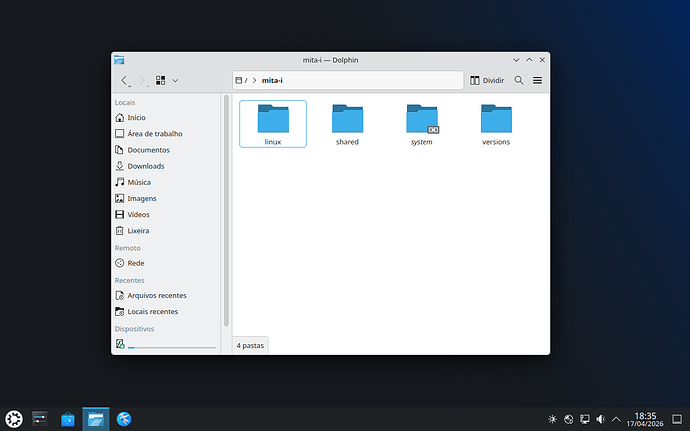Open the application launcher in taskbar

14,419
